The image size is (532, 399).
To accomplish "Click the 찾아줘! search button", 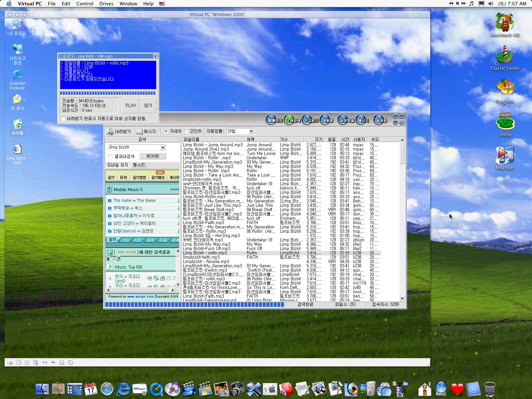I will 153,156.
